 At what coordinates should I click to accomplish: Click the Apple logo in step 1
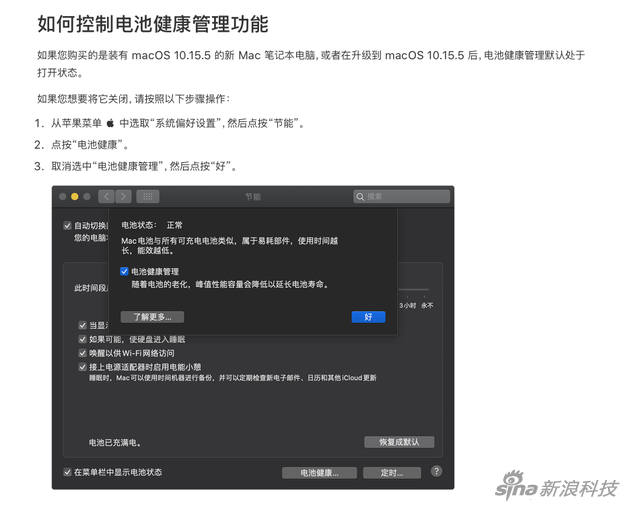pyautogui.click(x=110, y=123)
